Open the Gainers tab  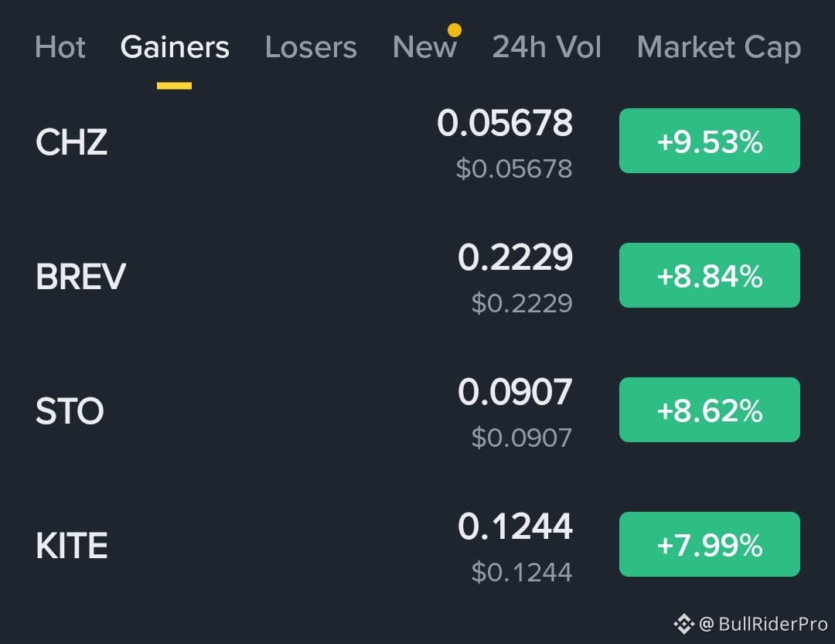[174, 47]
